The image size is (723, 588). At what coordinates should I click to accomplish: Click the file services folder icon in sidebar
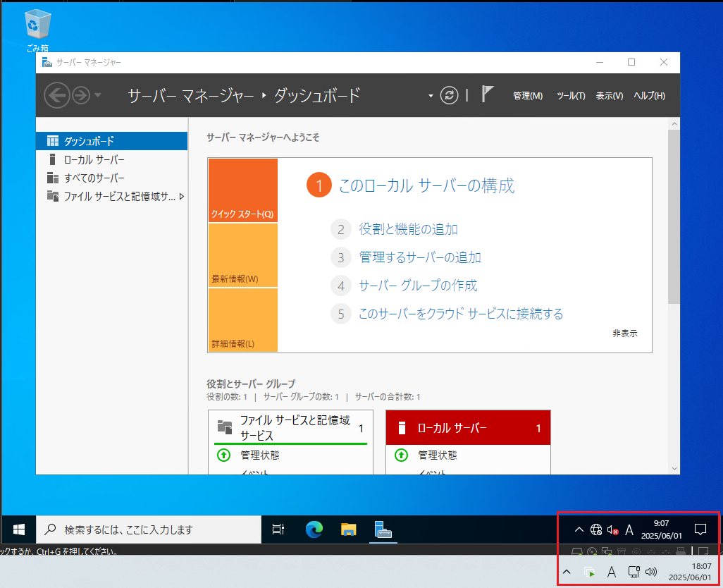(53, 196)
